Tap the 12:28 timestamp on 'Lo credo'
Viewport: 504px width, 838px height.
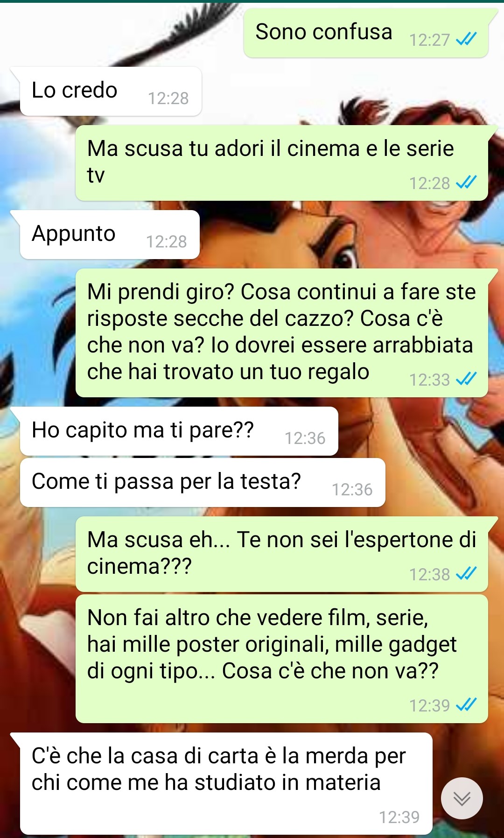(168, 99)
